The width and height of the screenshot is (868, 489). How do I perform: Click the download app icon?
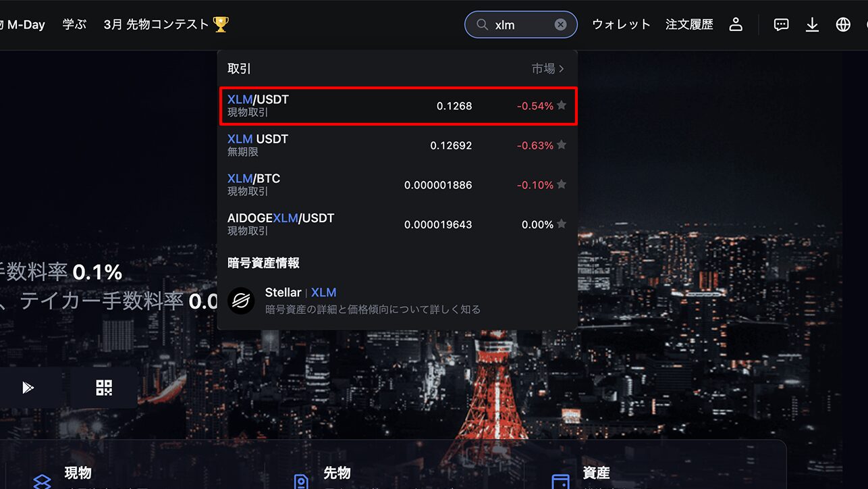click(x=812, y=24)
